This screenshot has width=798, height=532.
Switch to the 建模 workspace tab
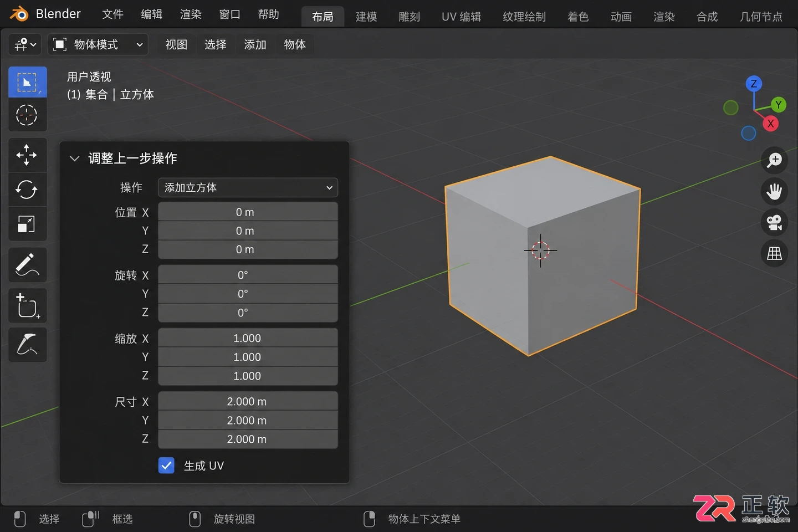366,17
